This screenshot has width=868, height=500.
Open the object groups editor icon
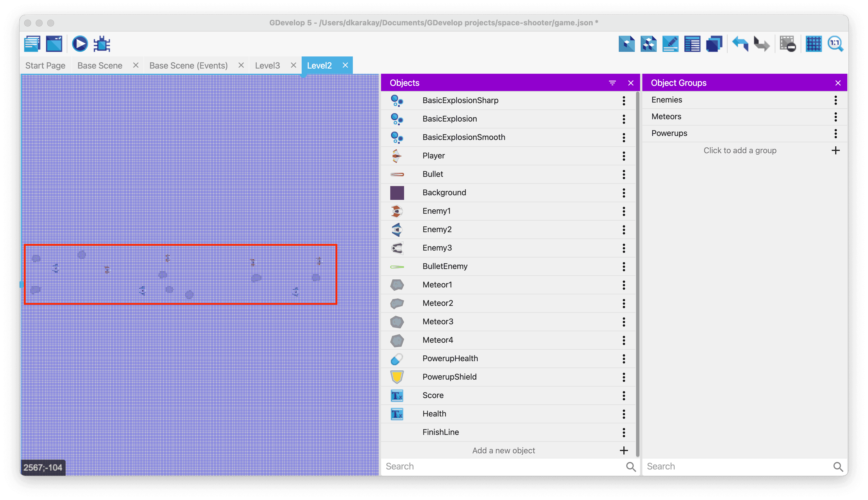coord(648,44)
